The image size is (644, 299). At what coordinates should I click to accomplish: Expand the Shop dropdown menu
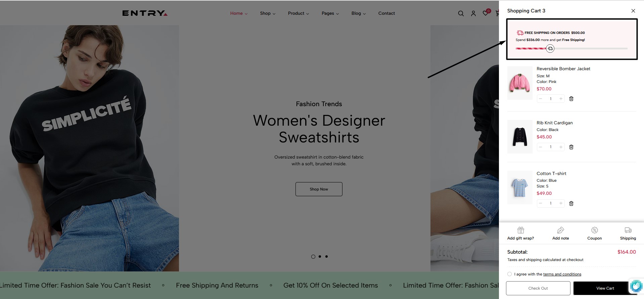[268, 13]
